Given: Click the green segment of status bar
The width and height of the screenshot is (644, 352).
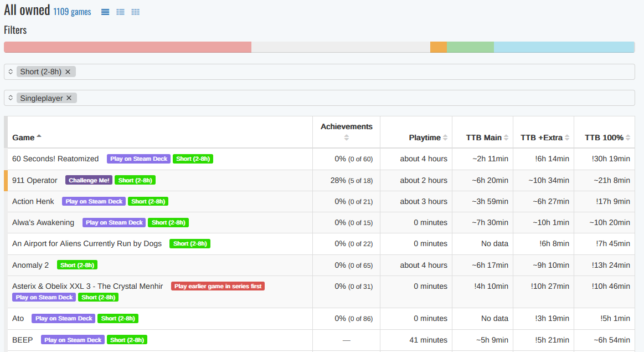Looking at the screenshot, I should click(x=470, y=47).
